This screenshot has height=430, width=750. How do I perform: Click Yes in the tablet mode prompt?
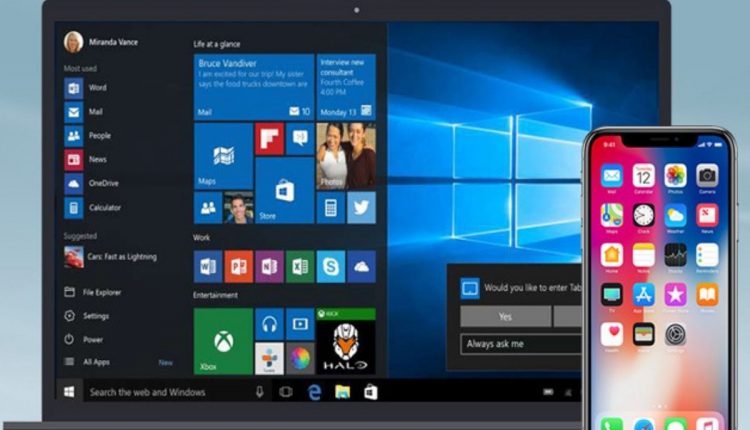[x=506, y=317]
